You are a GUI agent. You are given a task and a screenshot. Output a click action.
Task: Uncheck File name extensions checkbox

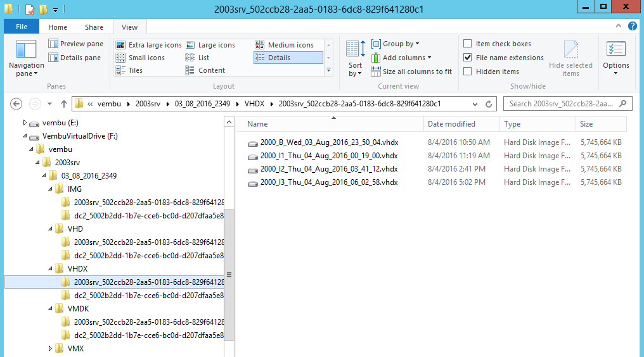pos(468,58)
